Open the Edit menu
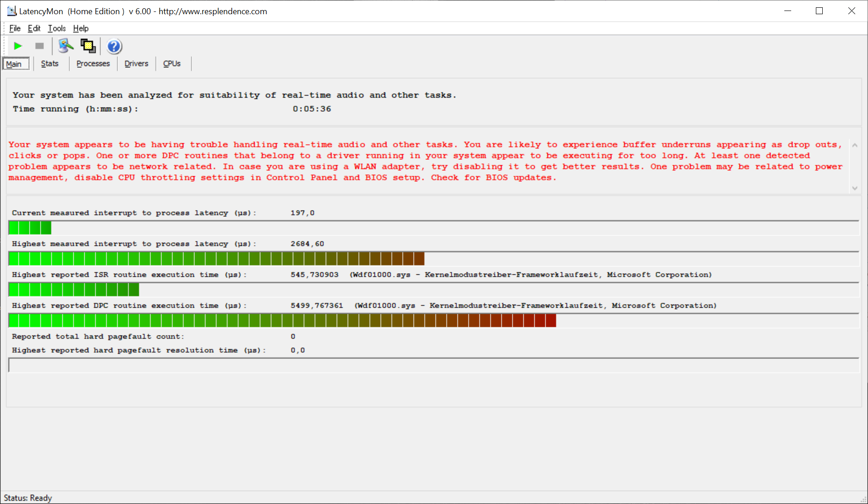 click(x=34, y=28)
